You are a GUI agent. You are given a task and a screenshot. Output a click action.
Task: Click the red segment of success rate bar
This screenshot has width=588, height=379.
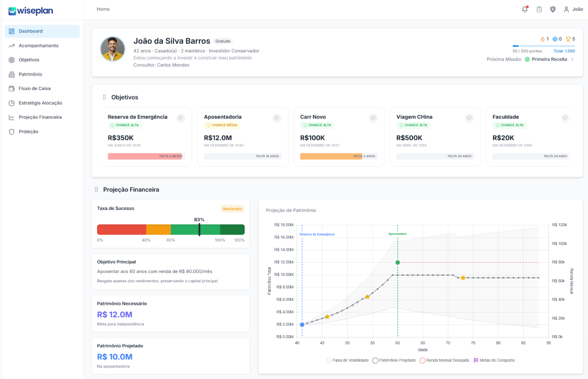(x=122, y=230)
